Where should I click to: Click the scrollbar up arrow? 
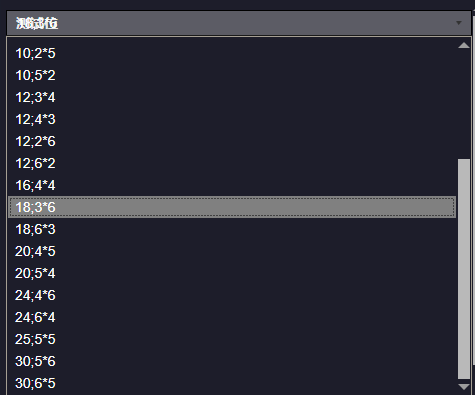click(x=464, y=45)
